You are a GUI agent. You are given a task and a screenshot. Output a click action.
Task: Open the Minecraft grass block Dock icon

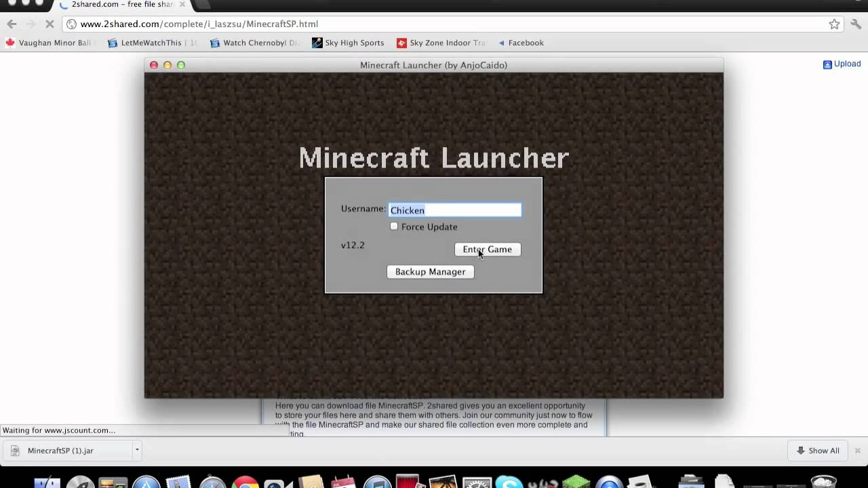575,482
